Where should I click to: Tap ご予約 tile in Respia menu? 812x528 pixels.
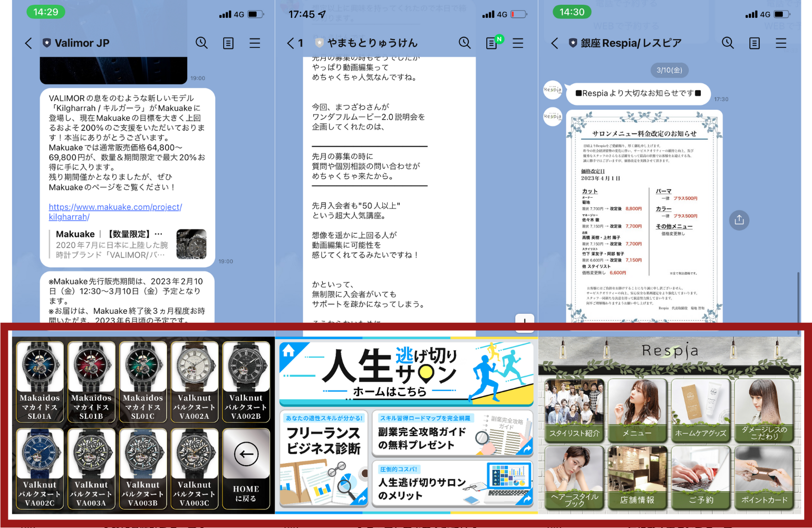point(701,477)
